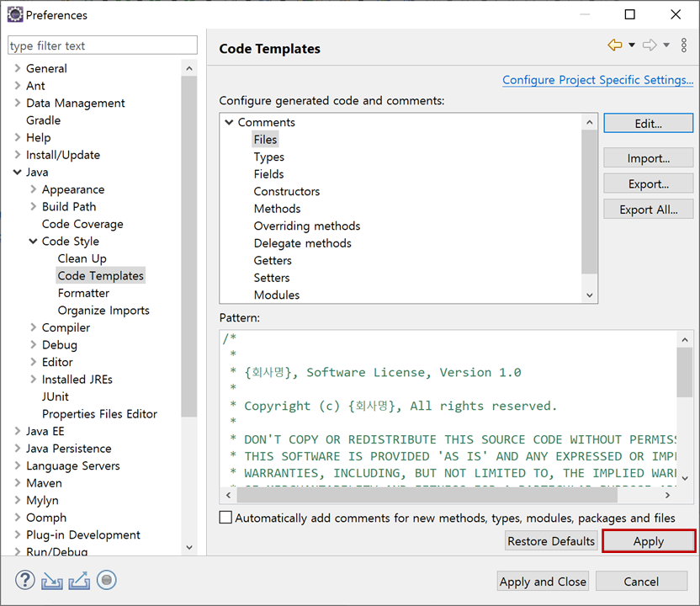Viewport: 700px width, 606px height.
Task: Click the Cancel button
Action: 641,582
